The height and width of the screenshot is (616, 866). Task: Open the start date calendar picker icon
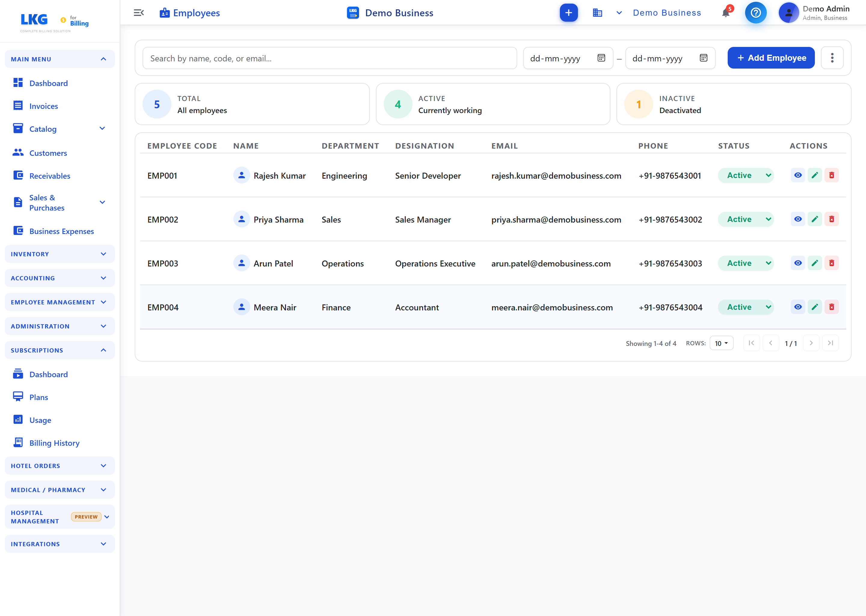click(601, 58)
